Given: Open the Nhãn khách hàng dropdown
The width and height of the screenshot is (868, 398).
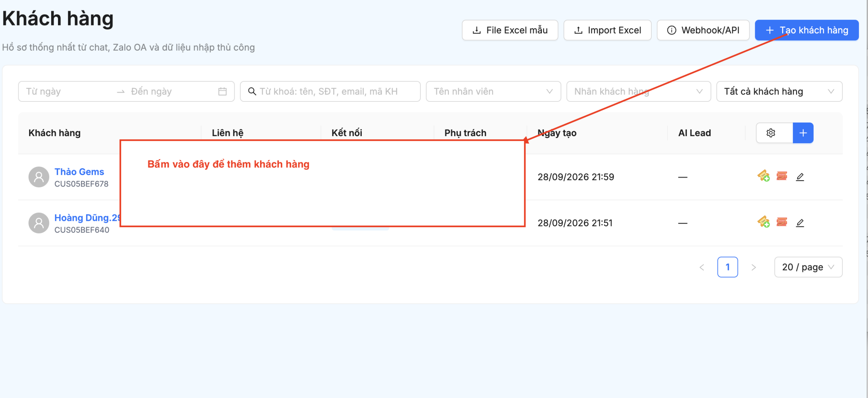Looking at the screenshot, I should point(638,92).
